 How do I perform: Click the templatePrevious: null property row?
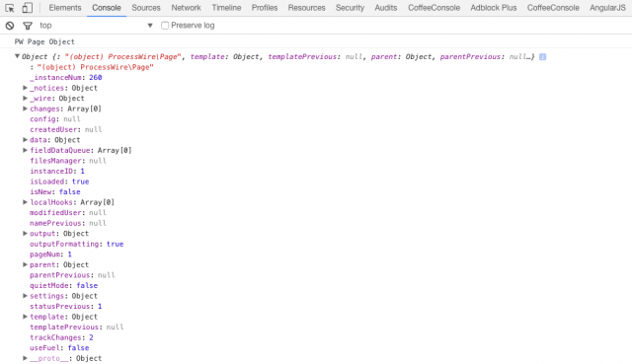77,327
